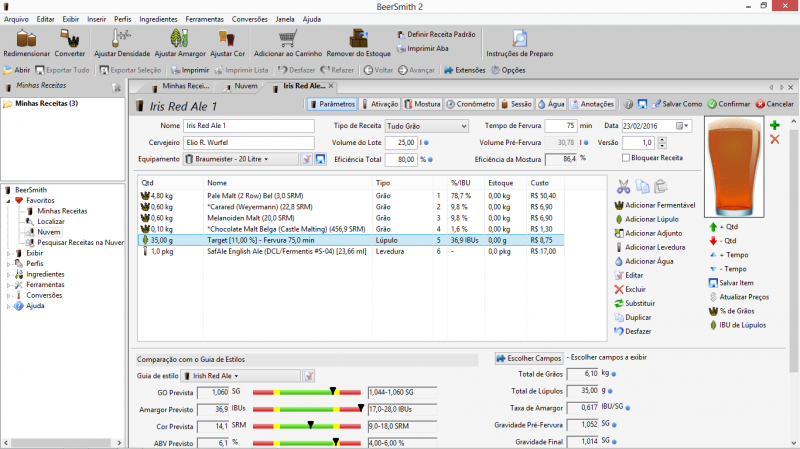Toggle Bloquear Receita checkbox

pos(626,158)
